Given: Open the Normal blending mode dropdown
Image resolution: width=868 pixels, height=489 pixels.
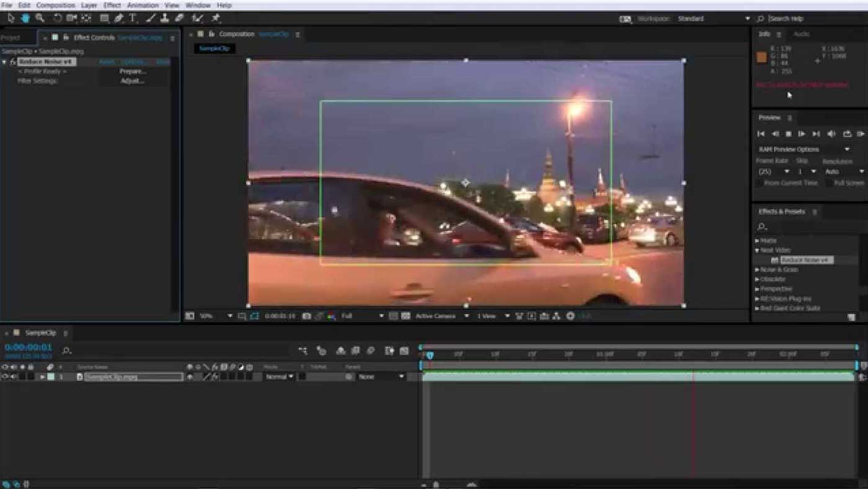Looking at the screenshot, I should point(278,377).
